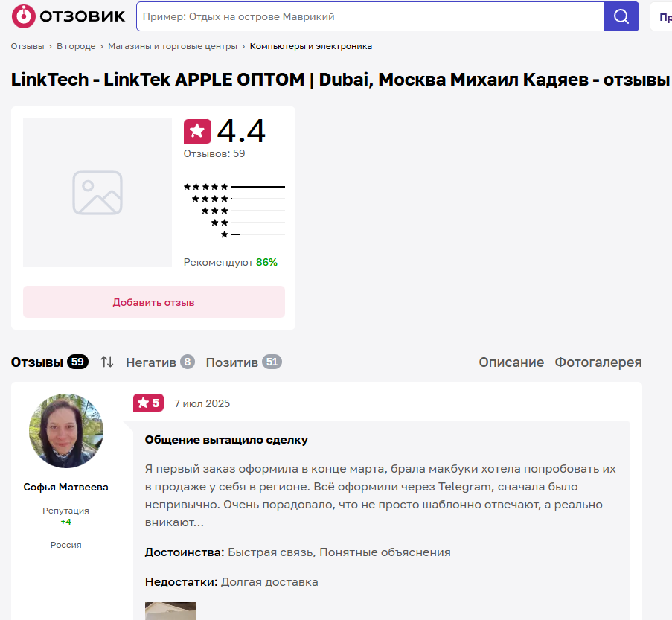Click the reputation value '+4'
The width and height of the screenshot is (672, 620).
66,522
